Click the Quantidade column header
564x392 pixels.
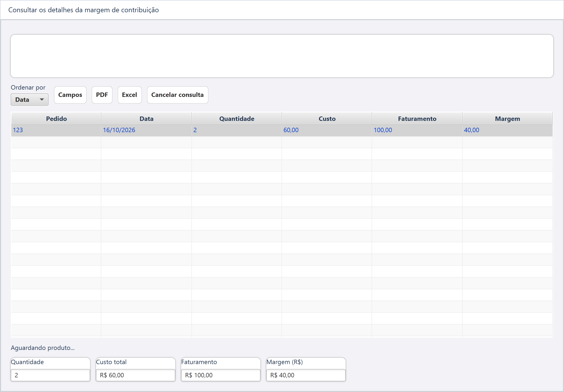coord(236,119)
